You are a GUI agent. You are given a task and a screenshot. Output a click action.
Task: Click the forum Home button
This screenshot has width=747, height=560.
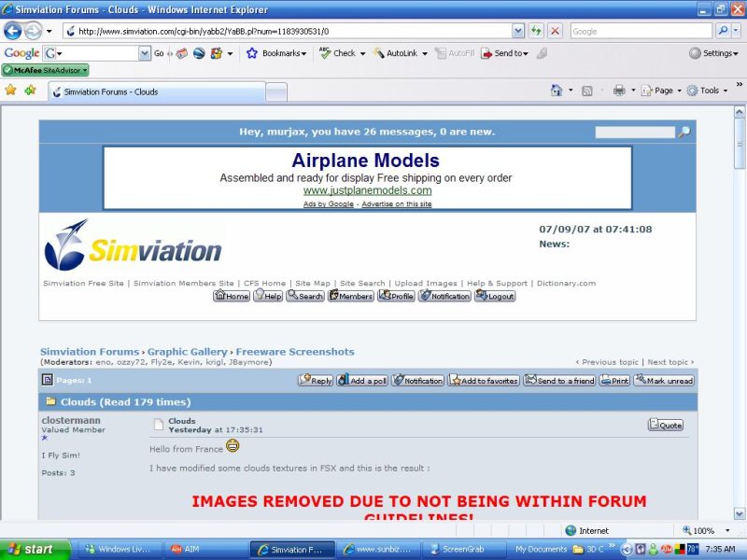coord(232,296)
